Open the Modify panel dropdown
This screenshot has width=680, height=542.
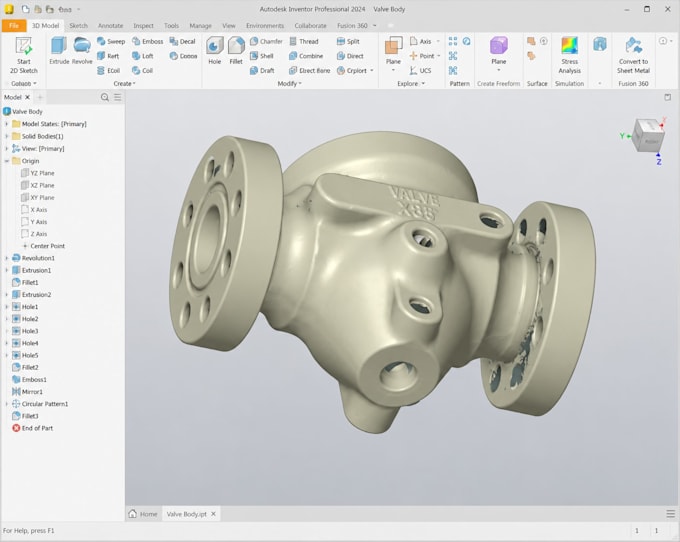point(289,83)
